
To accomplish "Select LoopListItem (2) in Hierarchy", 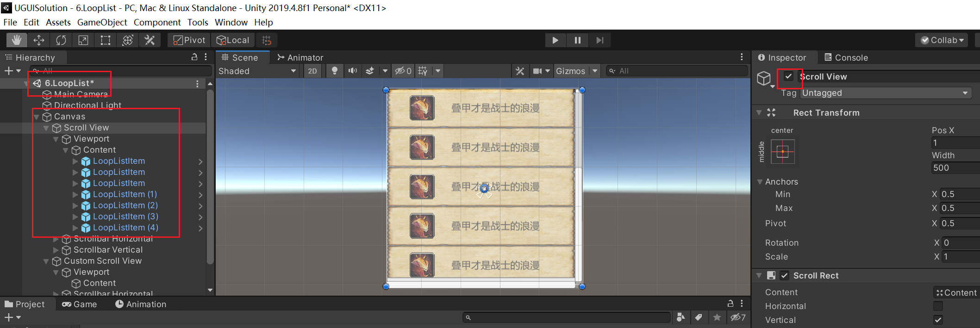I will [x=125, y=205].
